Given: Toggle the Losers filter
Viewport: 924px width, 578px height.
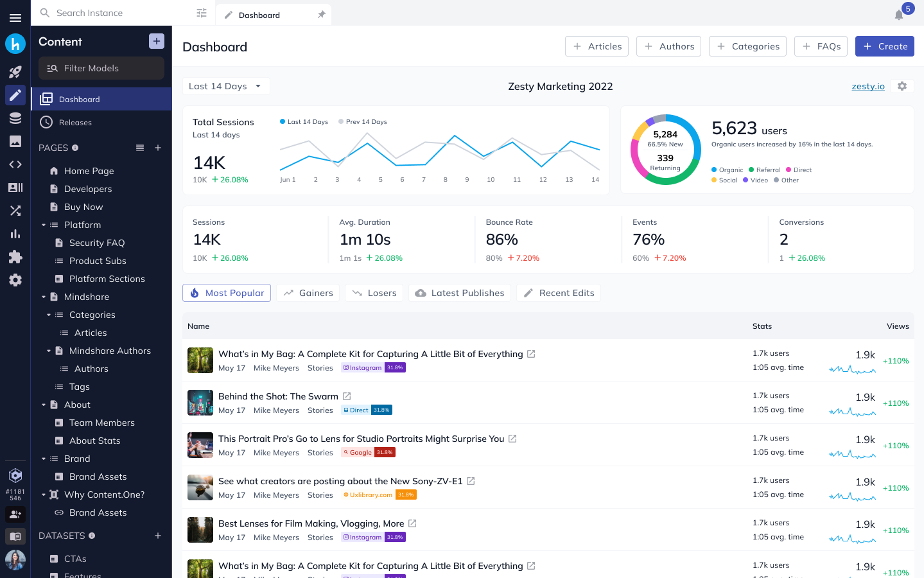Looking at the screenshot, I should [x=374, y=293].
